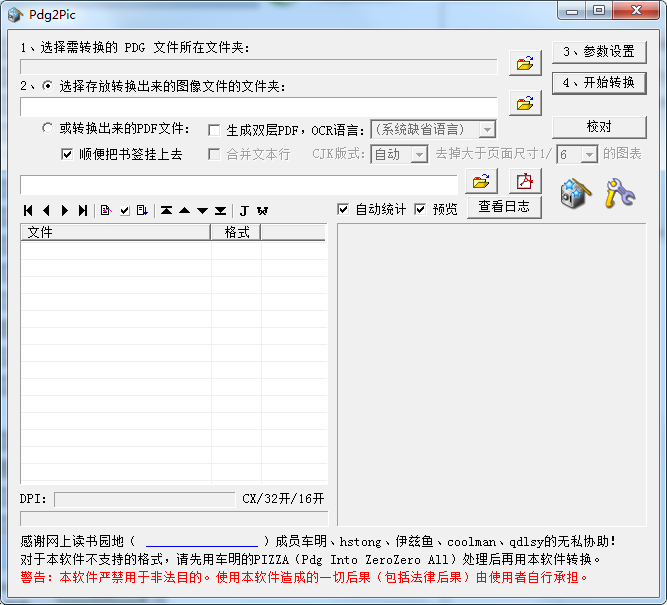Move selected file to the top
The width and height of the screenshot is (667, 605).
pos(166,211)
